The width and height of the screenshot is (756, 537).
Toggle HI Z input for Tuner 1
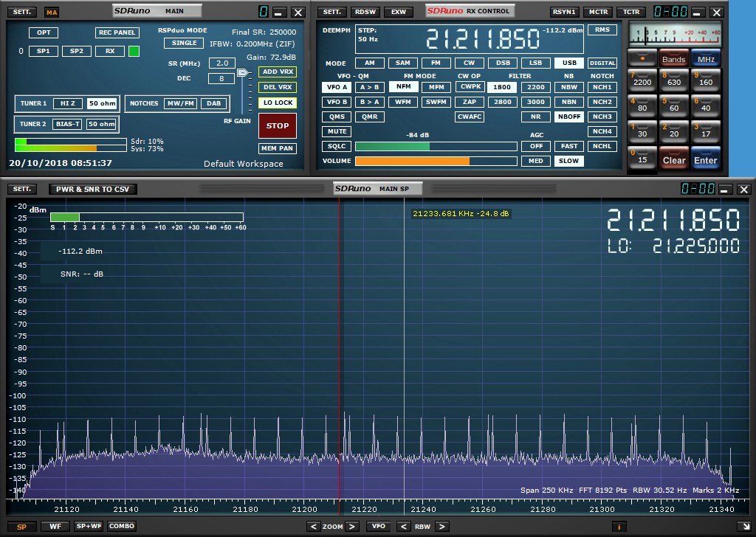pos(67,103)
